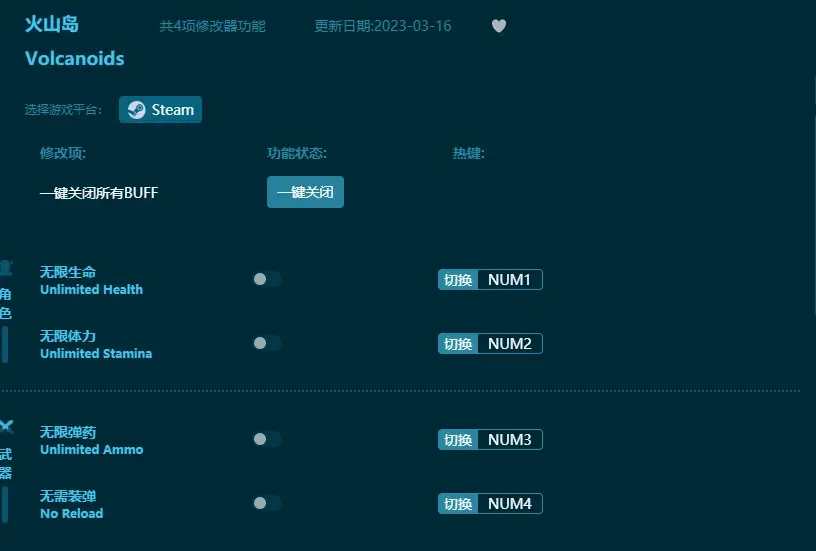Switch on the No Reload toggle
816x551 pixels.
click(266, 504)
